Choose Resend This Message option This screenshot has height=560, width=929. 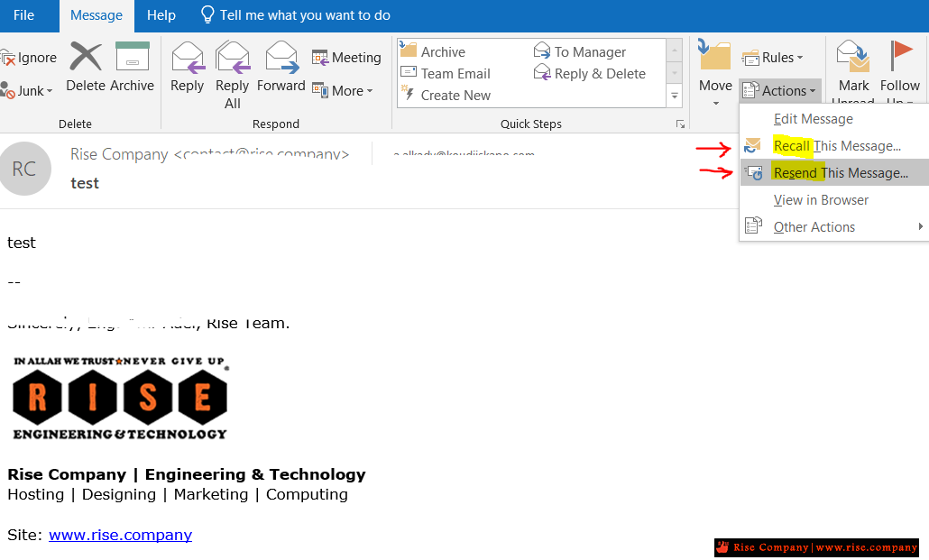tap(840, 173)
